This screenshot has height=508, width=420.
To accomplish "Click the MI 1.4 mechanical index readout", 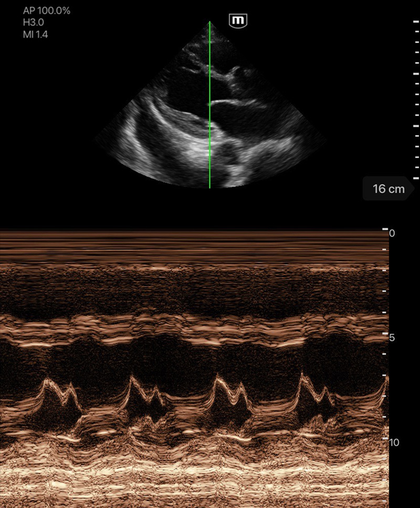I will point(36,35).
